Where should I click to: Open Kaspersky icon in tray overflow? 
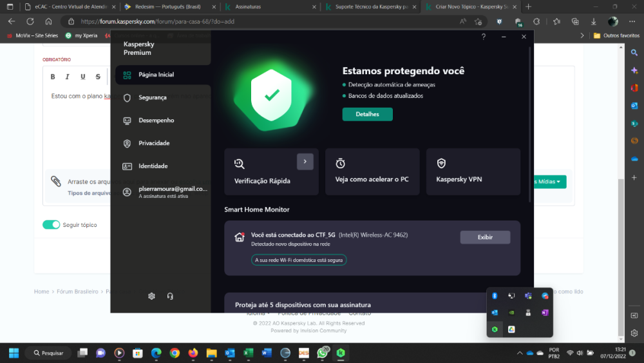coord(495,329)
